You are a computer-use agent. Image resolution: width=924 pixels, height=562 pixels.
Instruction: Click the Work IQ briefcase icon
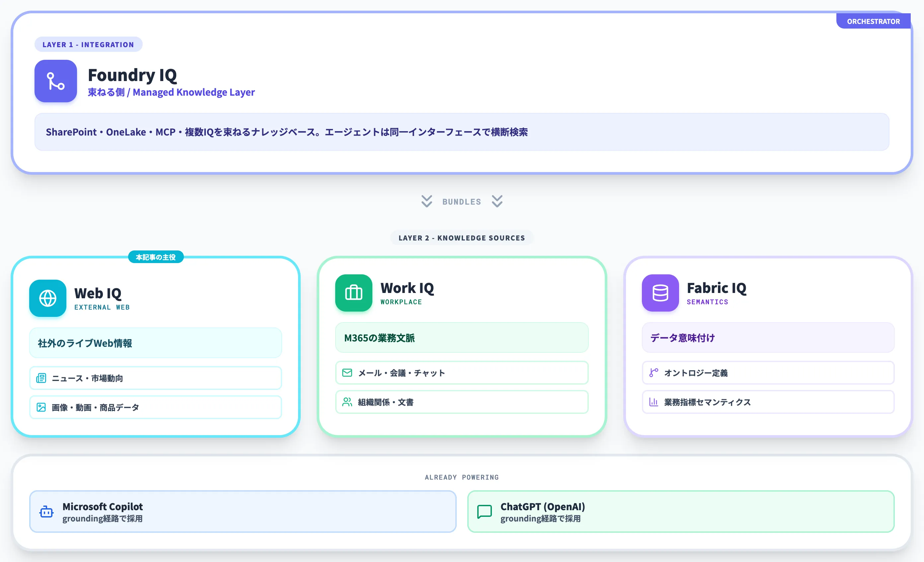tap(353, 293)
